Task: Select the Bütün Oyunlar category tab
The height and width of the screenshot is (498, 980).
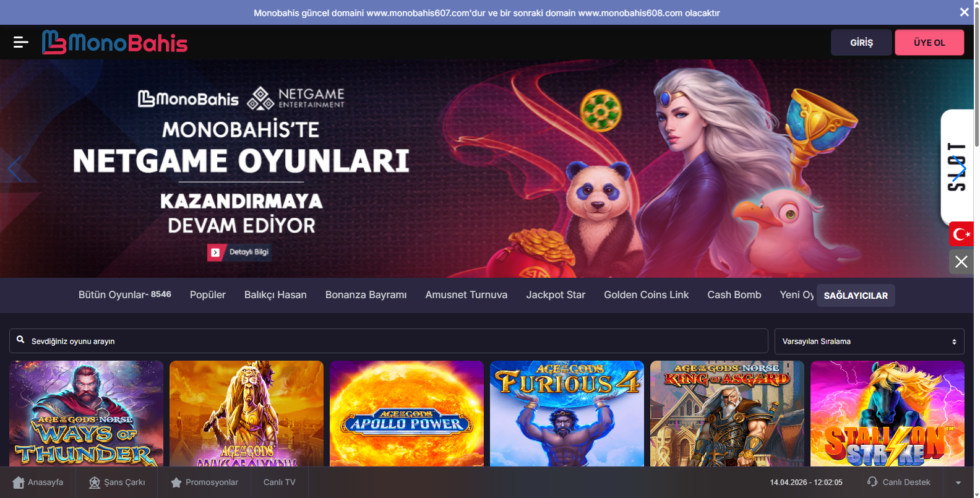Action: click(125, 294)
